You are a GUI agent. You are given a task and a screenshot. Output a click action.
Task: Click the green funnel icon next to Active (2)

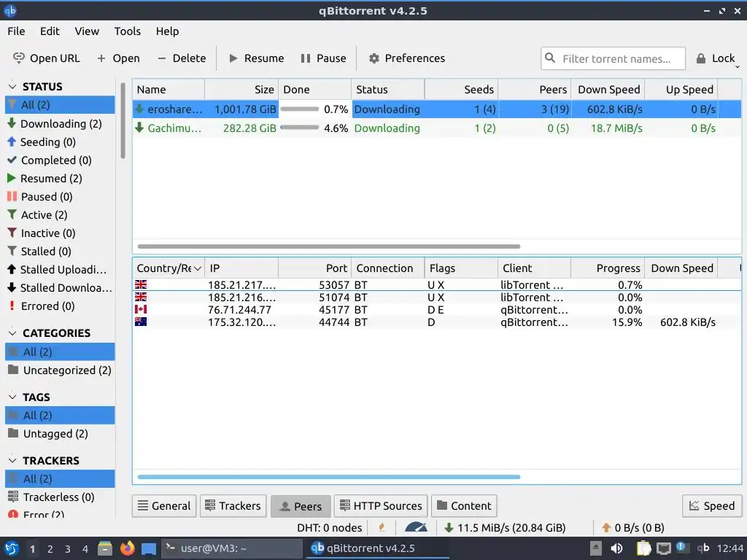click(12, 215)
